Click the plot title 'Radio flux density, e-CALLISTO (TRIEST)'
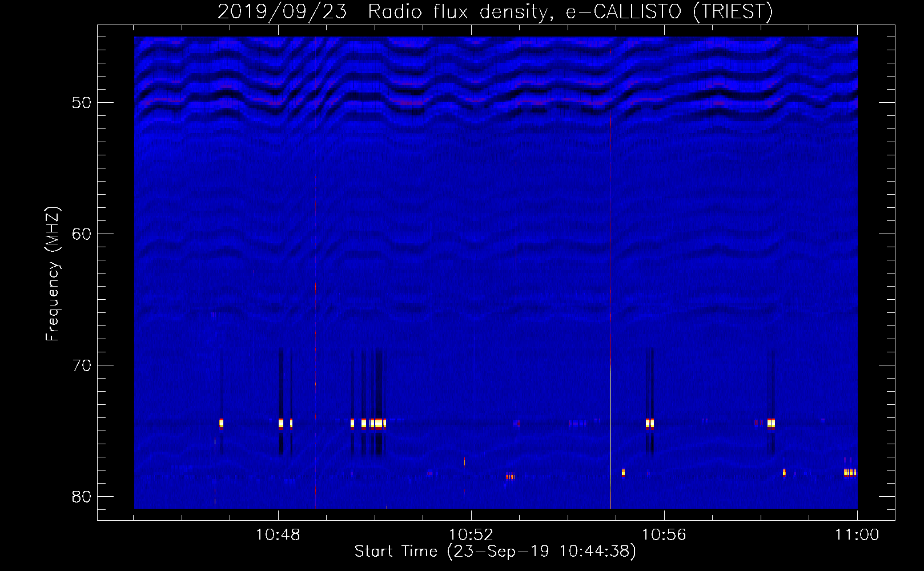The image size is (924, 571). (x=570, y=11)
